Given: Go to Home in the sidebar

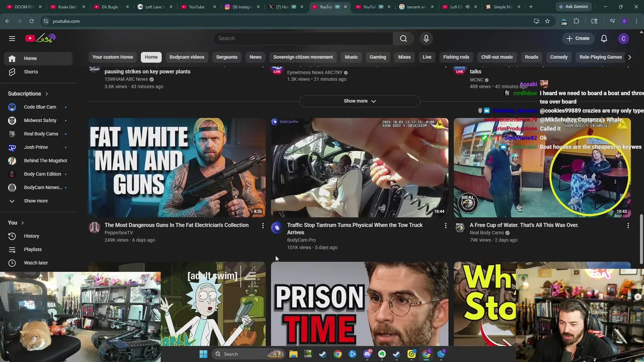Looking at the screenshot, I should coord(38,58).
